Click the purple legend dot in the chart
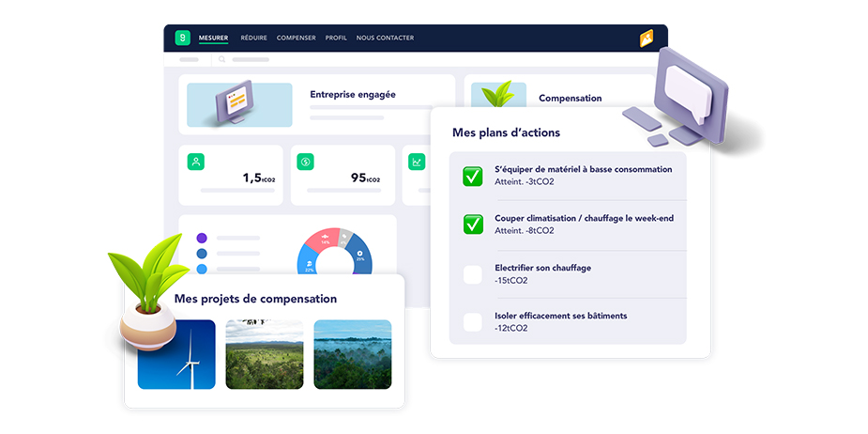This screenshot has width=868, height=434. 202,239
